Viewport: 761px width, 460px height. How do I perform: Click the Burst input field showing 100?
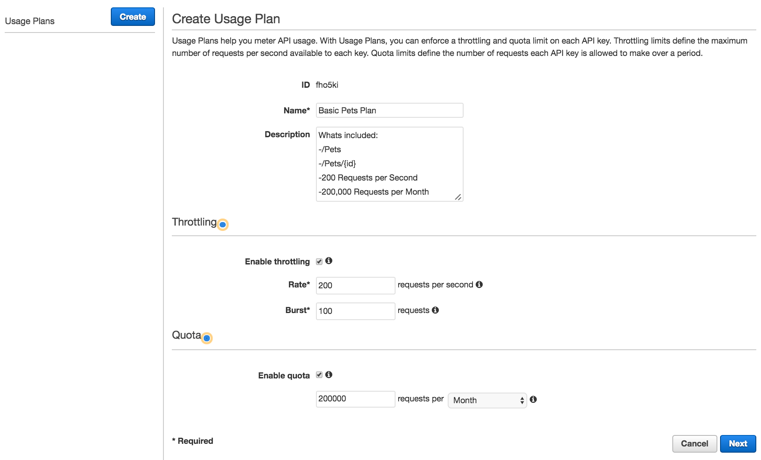355,311
